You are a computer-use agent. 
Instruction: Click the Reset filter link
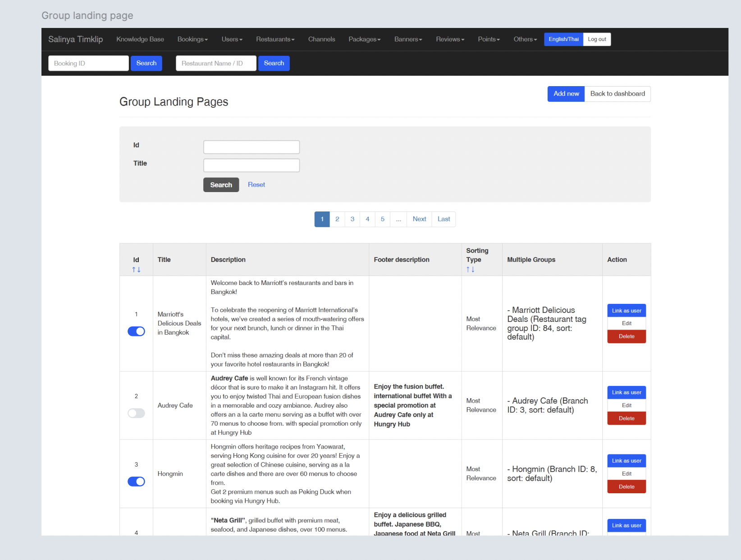click(x=256, y=185)
